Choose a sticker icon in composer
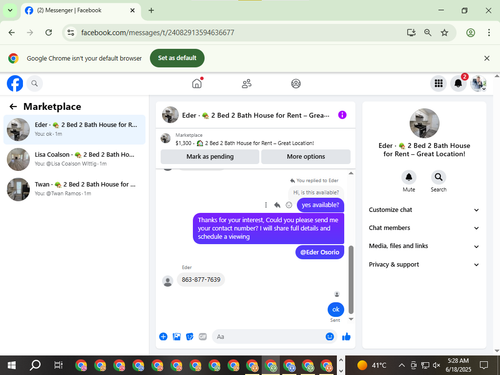This screenshot has height=375, width=500. coord(190,337)
